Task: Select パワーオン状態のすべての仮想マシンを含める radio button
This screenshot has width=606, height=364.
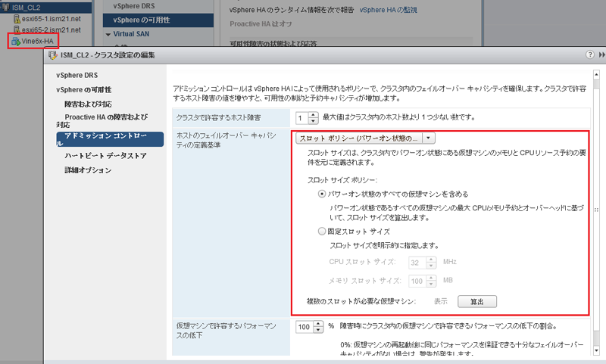Action: click(x=322, y=194)
